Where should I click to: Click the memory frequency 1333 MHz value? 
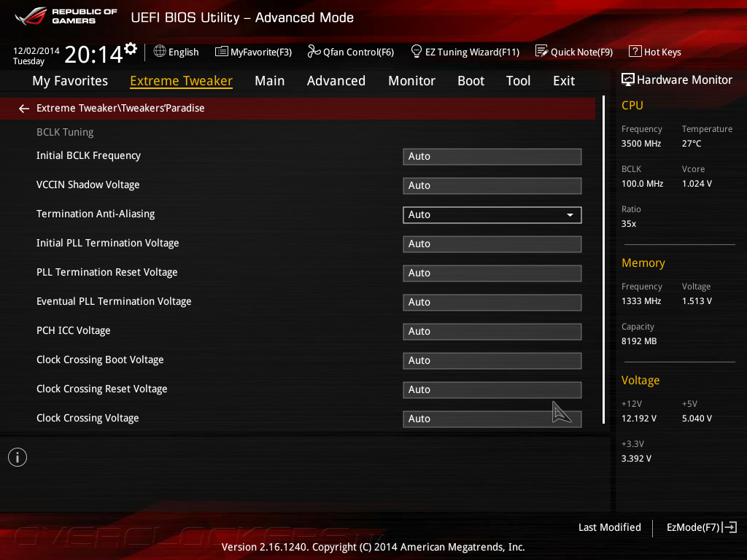(x=641, y=301)
